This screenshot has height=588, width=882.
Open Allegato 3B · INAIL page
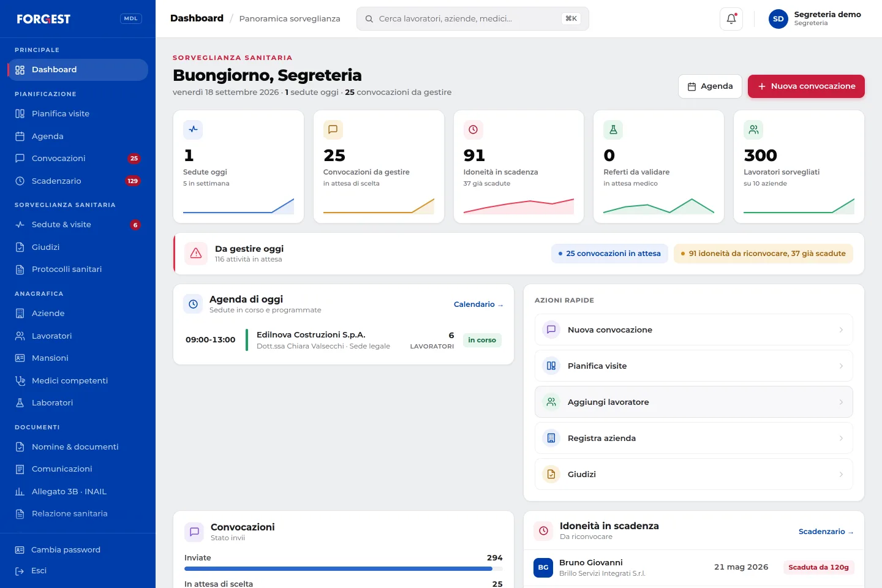pos(78,491)
